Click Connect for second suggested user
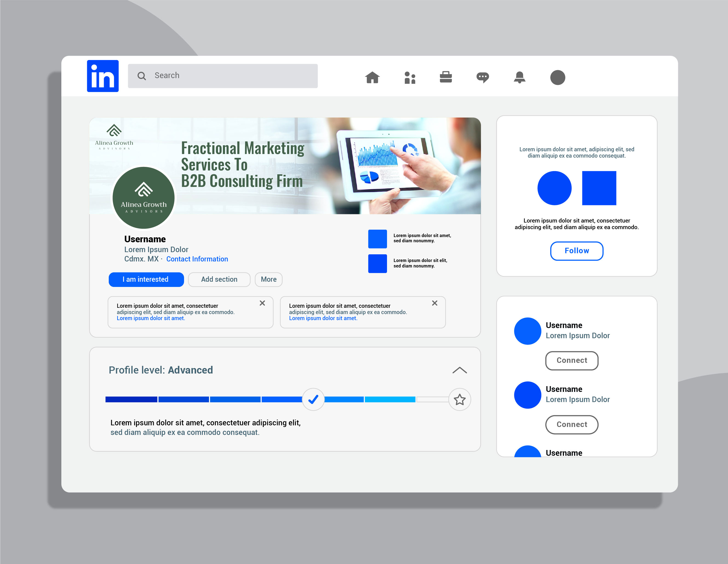 point(572,425)
